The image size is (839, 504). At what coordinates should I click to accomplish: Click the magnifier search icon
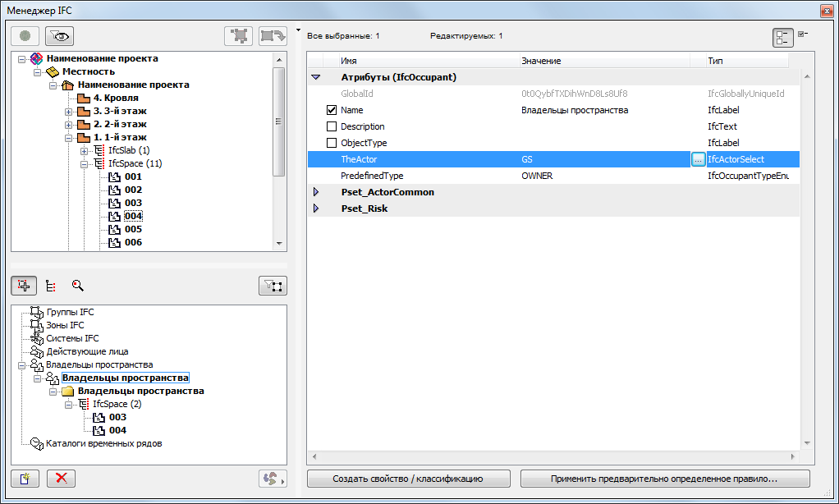pos(78,286)
